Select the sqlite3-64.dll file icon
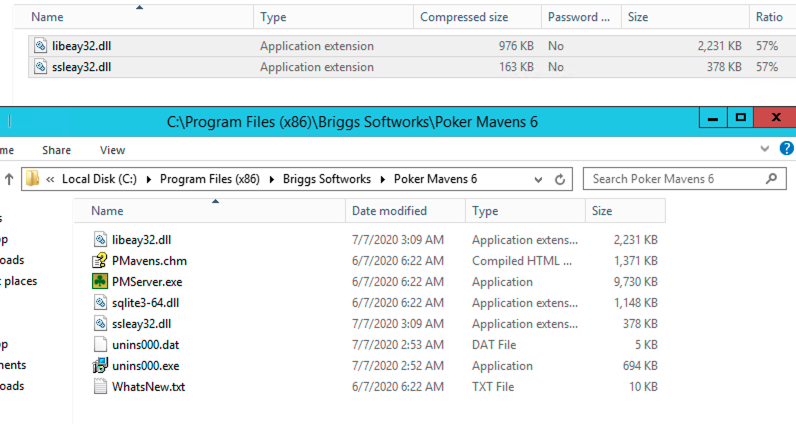Image resolution: width=796 pixels, height=424 pixels. 100,303
